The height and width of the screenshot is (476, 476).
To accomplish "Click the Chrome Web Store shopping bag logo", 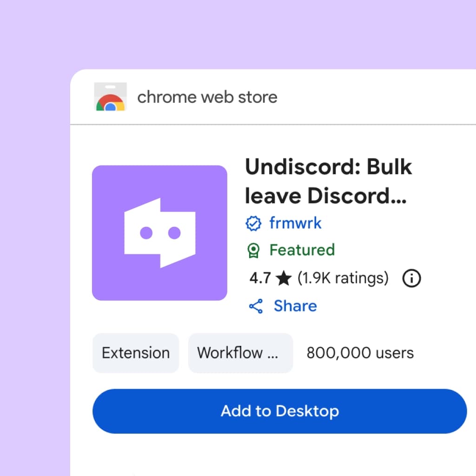I will [x=111, y=97].
